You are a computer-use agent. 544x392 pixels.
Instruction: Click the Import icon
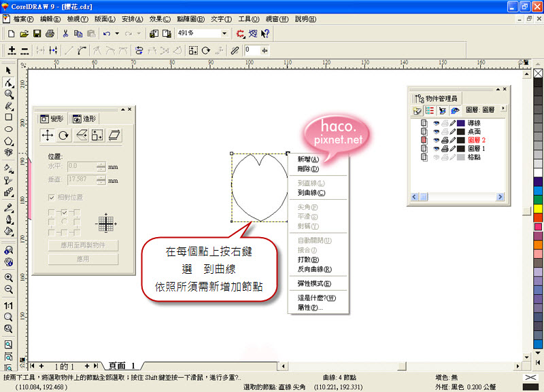pyautogui.click(x=154, y=33)
